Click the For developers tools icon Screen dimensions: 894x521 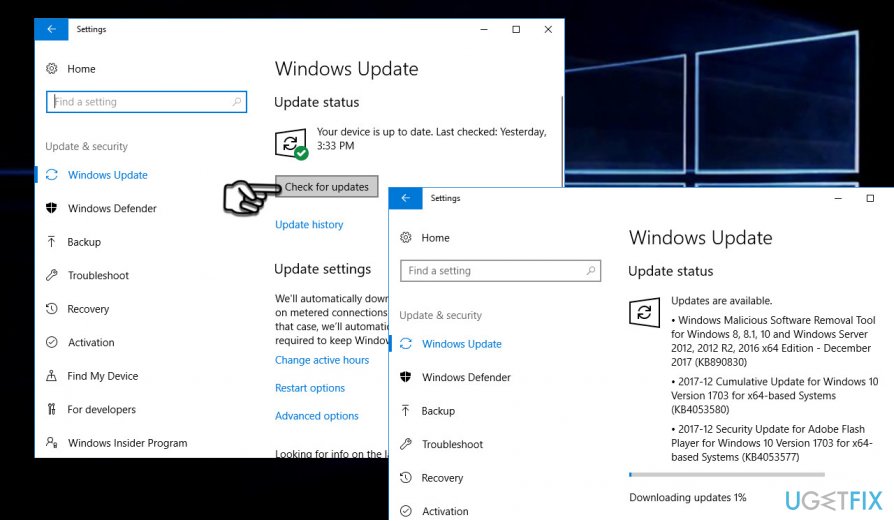(52, 409)
